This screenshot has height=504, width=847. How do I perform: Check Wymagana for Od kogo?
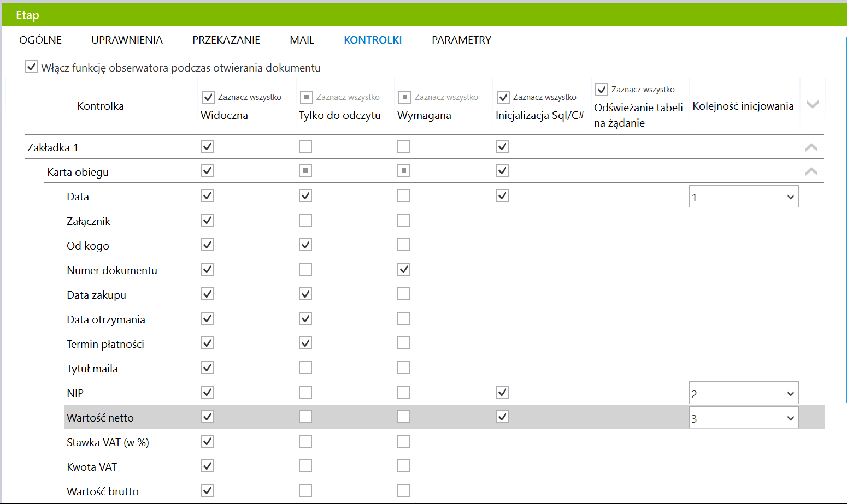pyautogui.click(x=404, y=245)
